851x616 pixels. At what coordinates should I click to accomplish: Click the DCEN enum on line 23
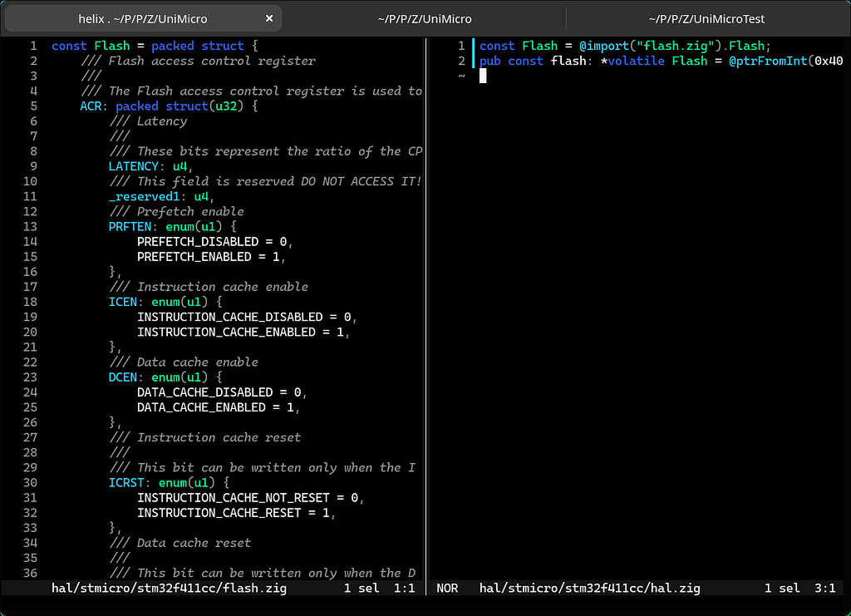[122, 377]
